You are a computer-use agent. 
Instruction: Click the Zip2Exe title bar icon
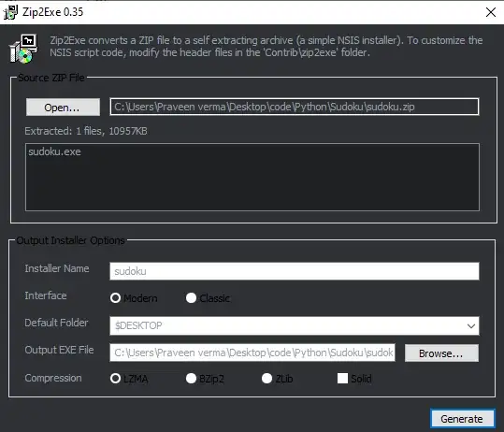10,12
